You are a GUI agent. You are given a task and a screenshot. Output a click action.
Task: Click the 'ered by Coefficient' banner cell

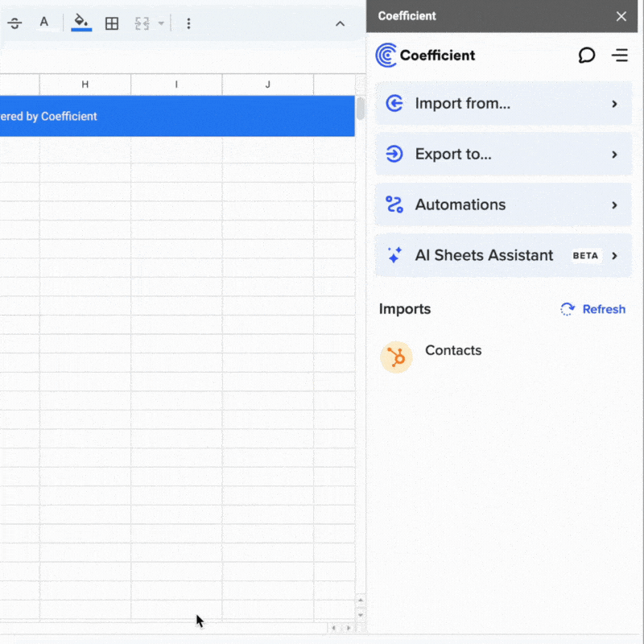[x=177, y=116]
